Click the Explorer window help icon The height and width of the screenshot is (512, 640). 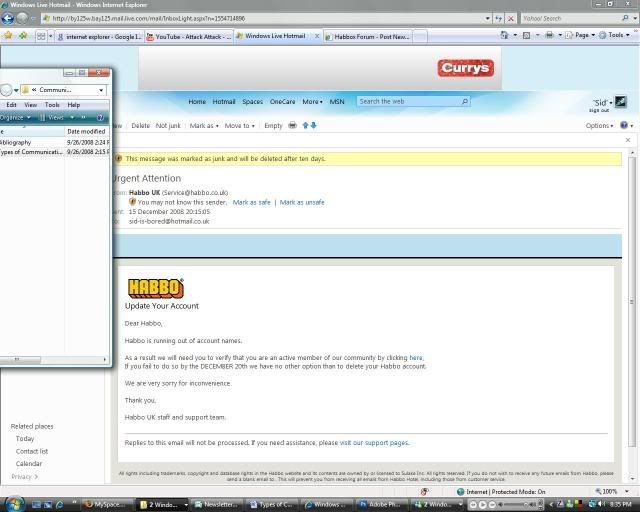point(101,117)
